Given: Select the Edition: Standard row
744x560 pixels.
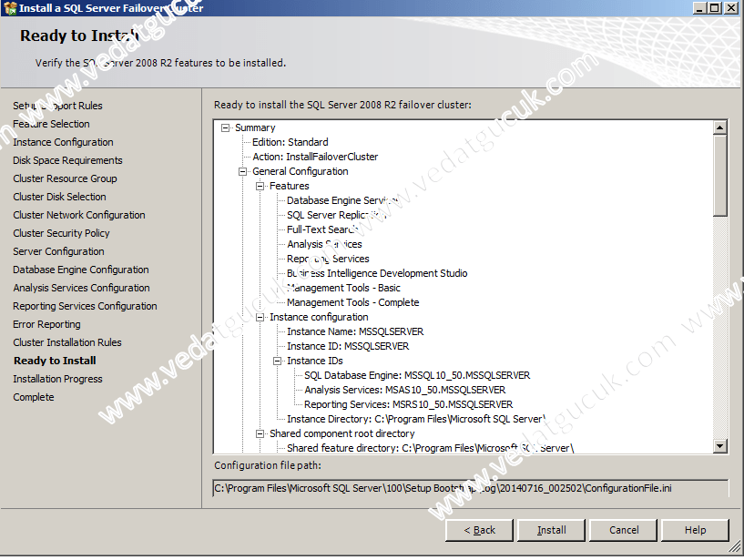Looking at the screenshot, I should (290, 142).
